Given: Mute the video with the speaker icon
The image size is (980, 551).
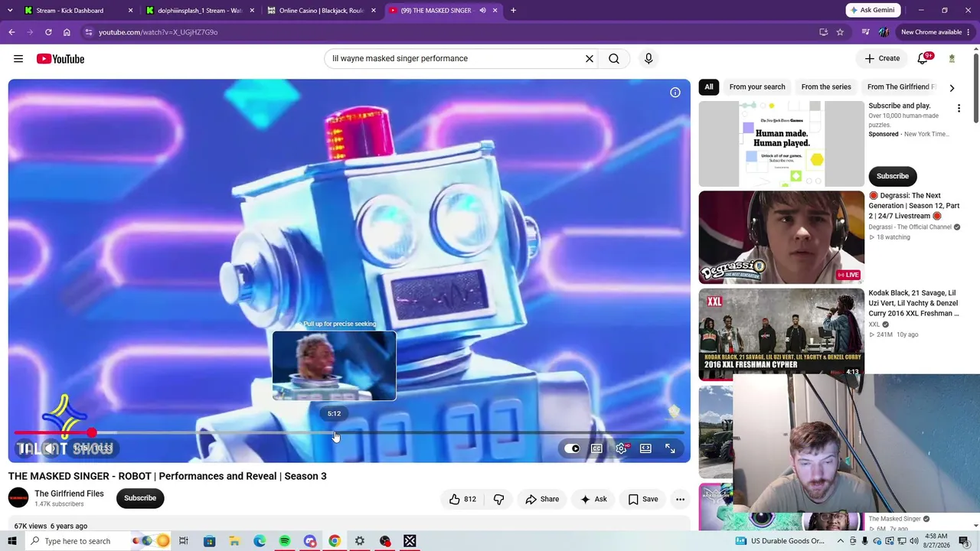Looking at the screenshot, I should pyautogui.click(x=49, y=448).
